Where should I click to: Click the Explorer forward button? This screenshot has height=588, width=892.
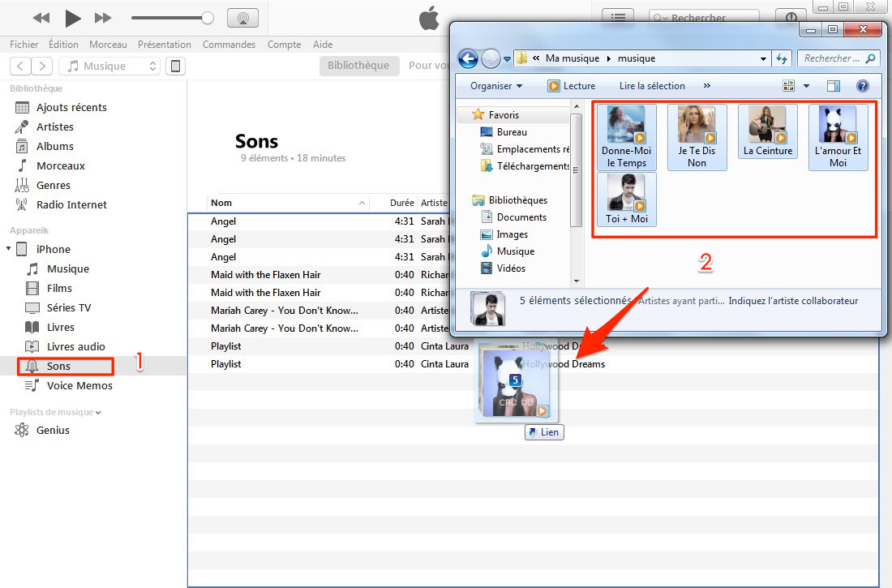tap(491, 58)
